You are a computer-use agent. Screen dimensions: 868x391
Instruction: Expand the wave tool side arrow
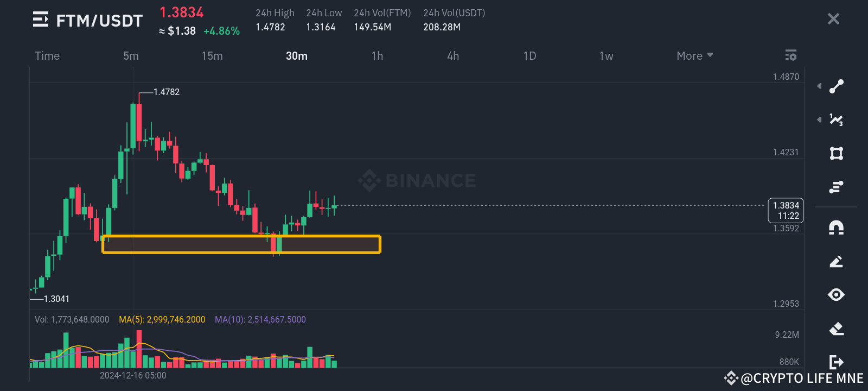(819, 120)
